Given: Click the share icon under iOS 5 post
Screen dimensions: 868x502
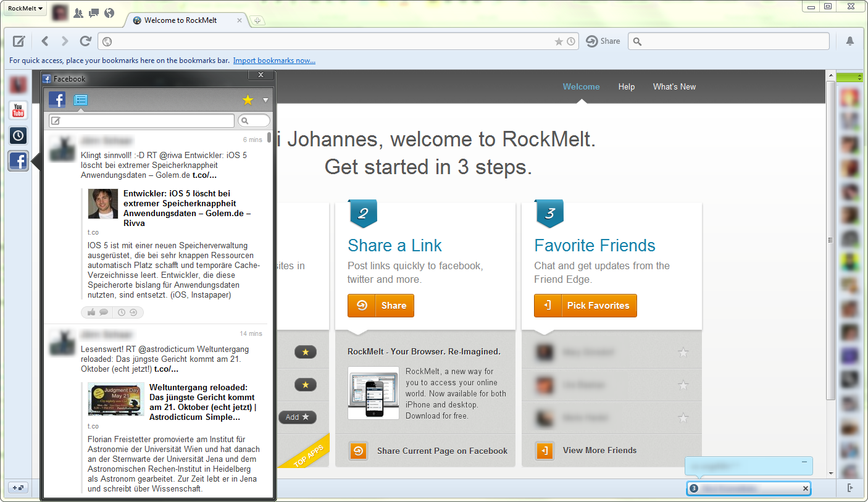Looking at the screenshot, I should [x=133, y=312].
